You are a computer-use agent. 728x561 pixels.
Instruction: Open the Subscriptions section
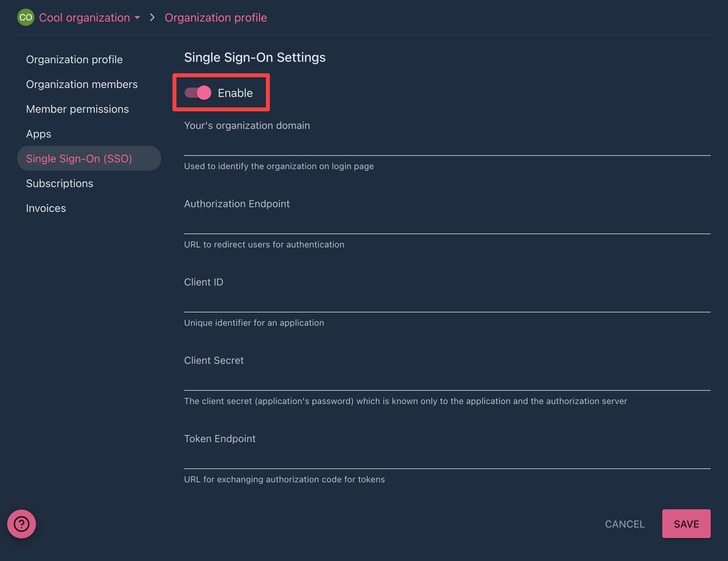(x=59, y=184)
